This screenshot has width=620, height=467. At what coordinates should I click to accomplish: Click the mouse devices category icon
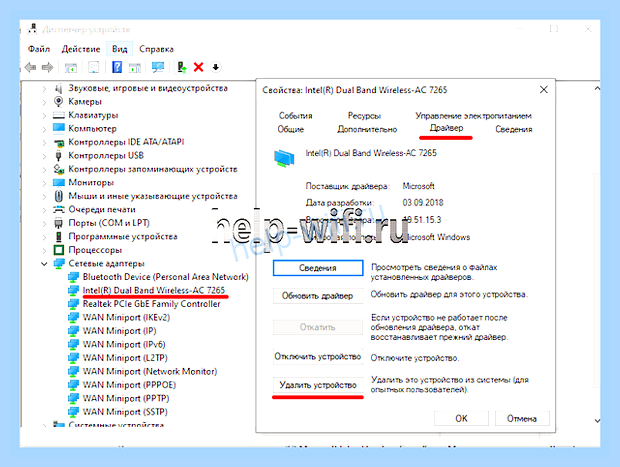[59, 196]
